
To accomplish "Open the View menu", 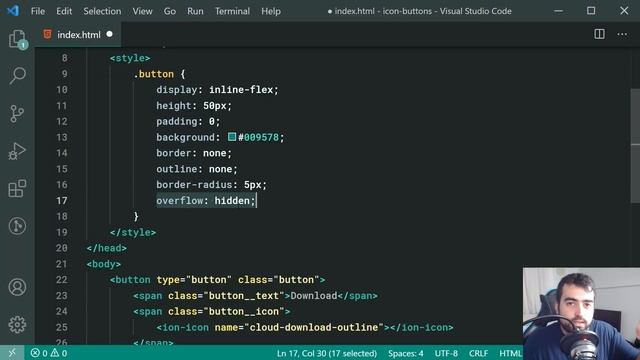I will point(142,11).
